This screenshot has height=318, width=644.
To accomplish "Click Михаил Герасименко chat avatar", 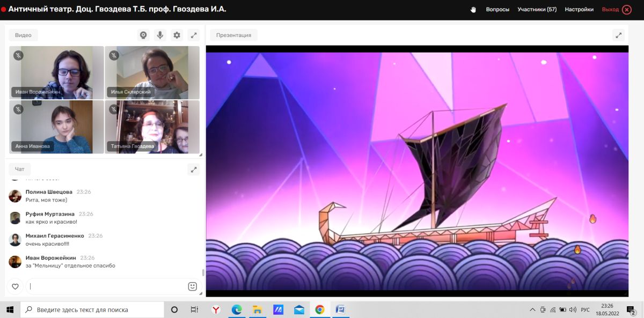I will 15,240.
